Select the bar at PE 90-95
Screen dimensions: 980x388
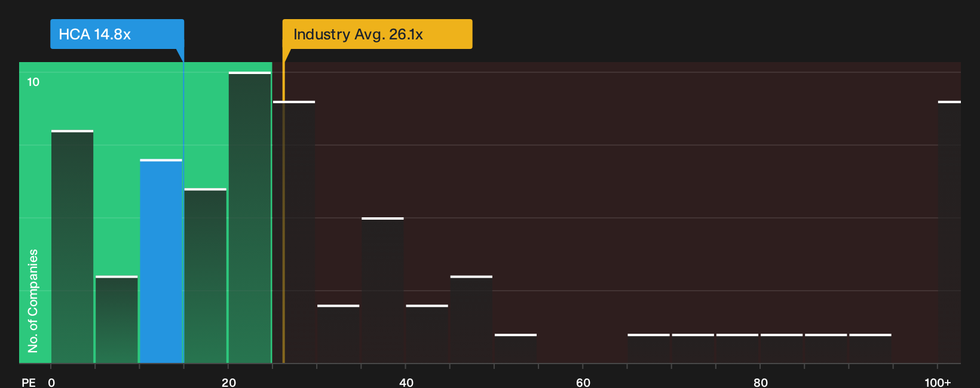pyautogui.click(x=870, y=349)
